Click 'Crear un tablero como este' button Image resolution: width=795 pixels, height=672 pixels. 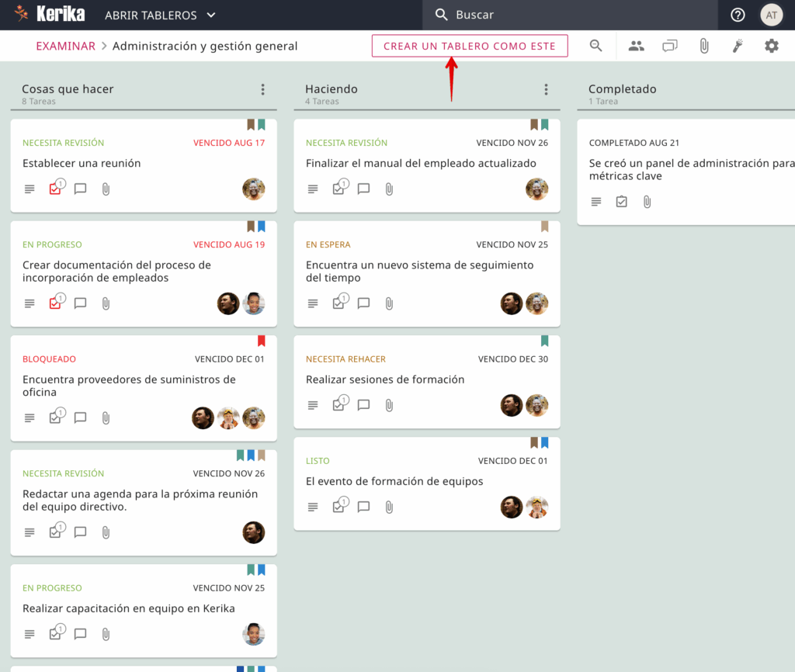(x=470, y=46)
